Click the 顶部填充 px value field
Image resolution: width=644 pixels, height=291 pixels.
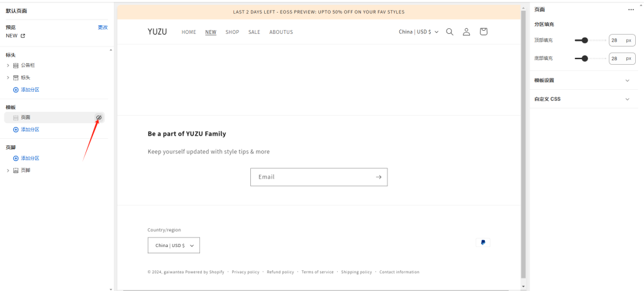coord(622,40)
